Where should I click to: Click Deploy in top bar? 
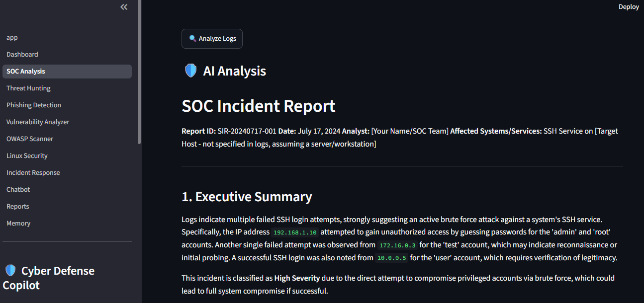629,7
